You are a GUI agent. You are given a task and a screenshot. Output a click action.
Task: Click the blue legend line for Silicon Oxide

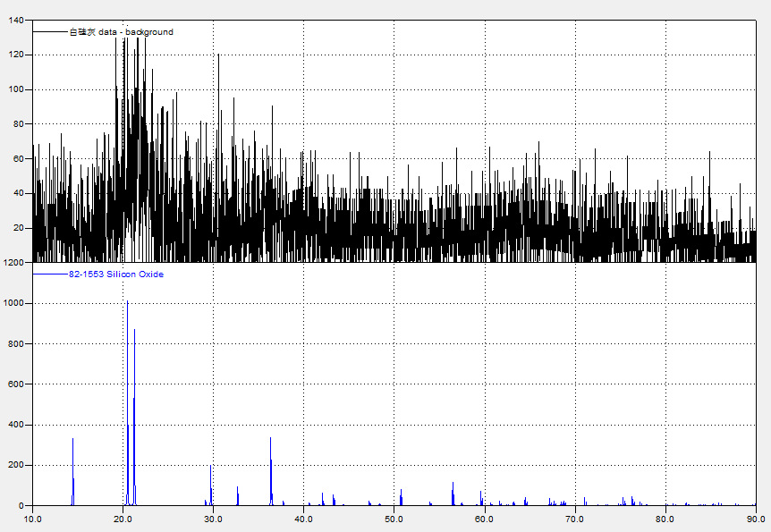pos(50,274)
